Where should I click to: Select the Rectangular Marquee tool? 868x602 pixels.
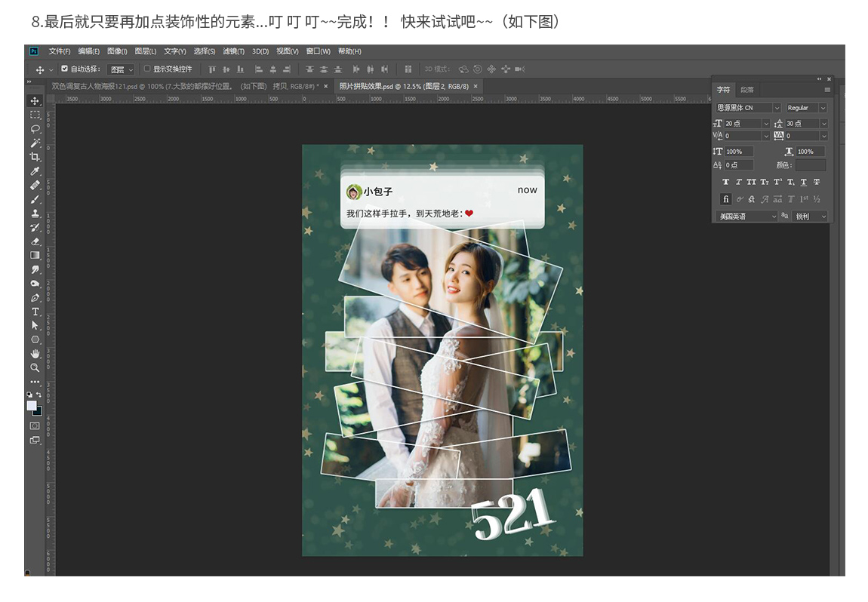[35, 115]
